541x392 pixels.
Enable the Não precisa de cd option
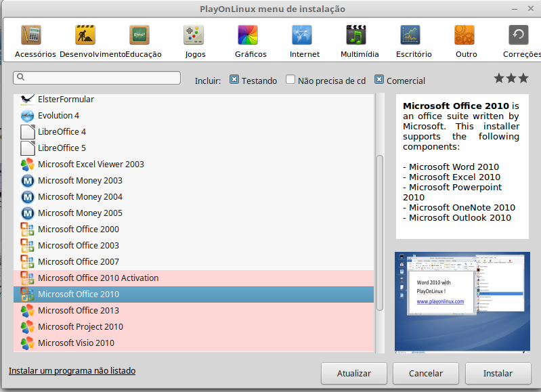coord(290,80)
